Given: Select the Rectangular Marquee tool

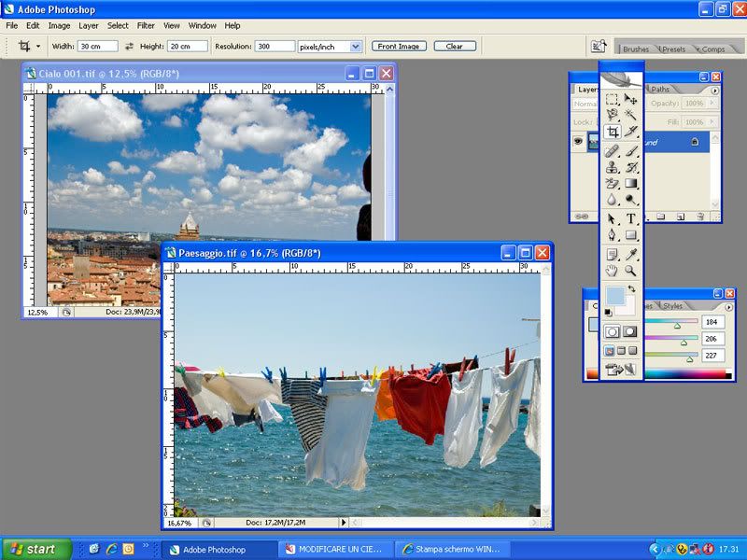Looking at the screenshot, I should (613, 99).
